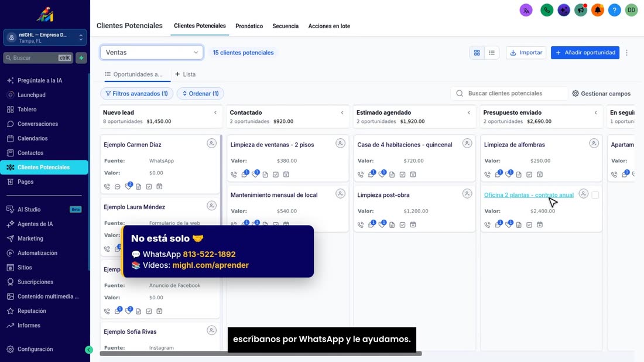
Task: Open calendar icon on Ejemplo Carmen Díaz card
Action: pyautogui.click(x=159, y=186)
